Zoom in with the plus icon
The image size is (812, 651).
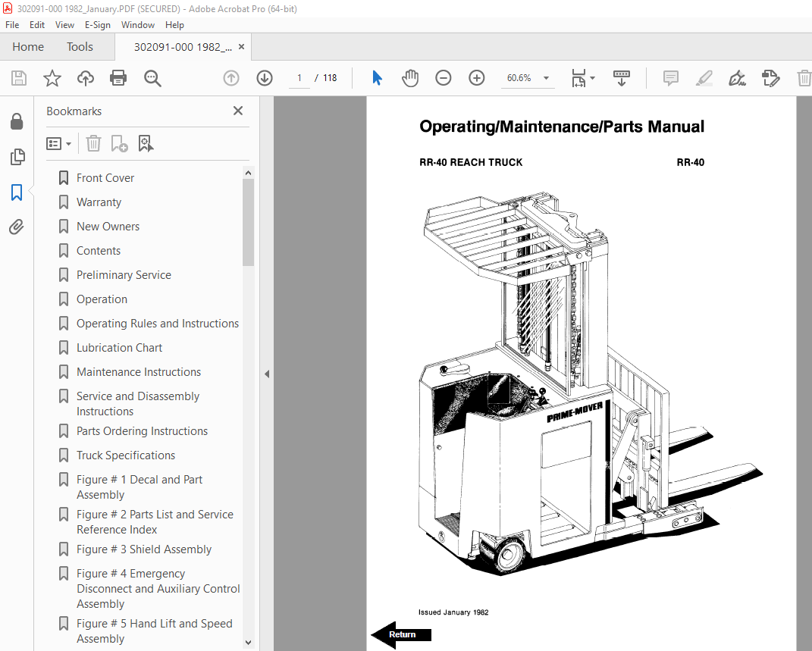476,78
